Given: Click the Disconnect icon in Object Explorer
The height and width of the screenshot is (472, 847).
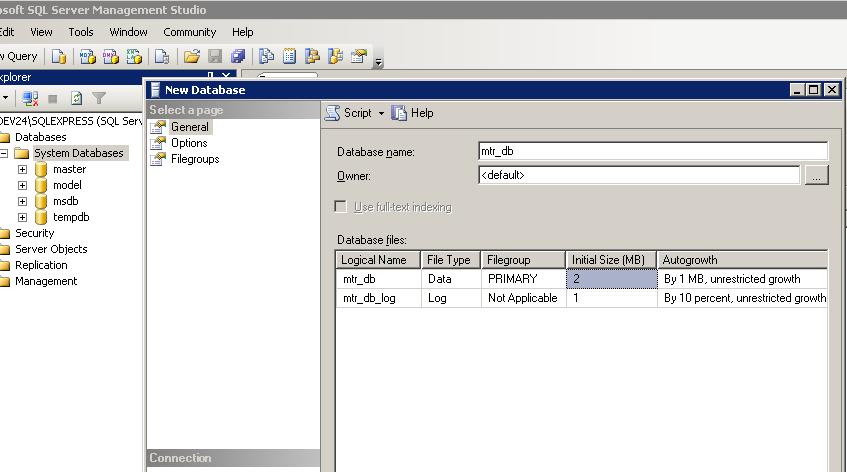Looking at the screenshot, I should (30, 98).
